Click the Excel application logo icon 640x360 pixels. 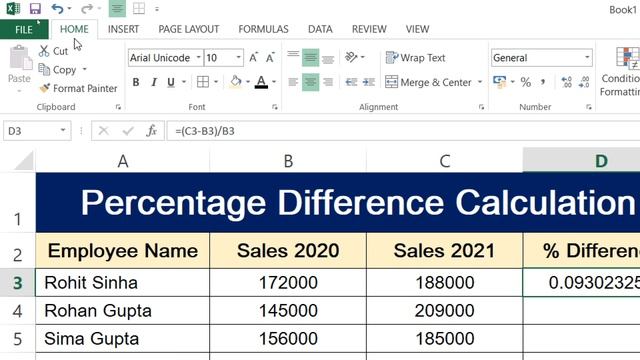(13, 9)
